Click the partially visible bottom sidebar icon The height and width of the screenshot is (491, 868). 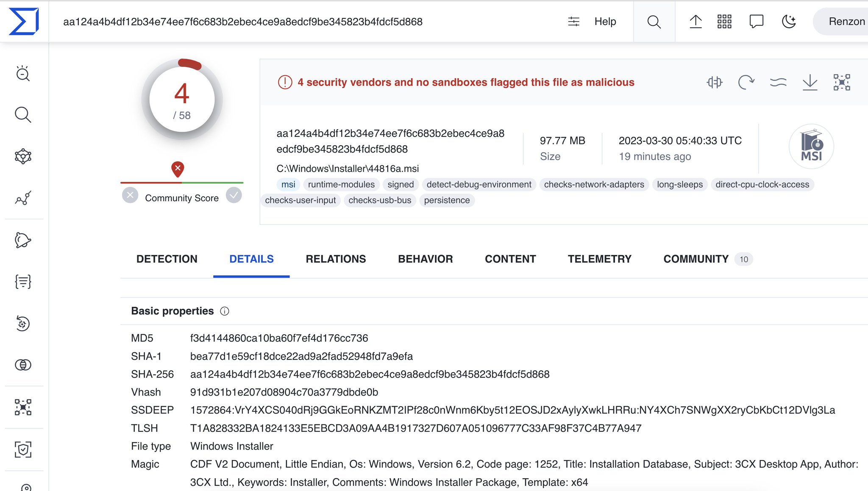tap(25, 487)
